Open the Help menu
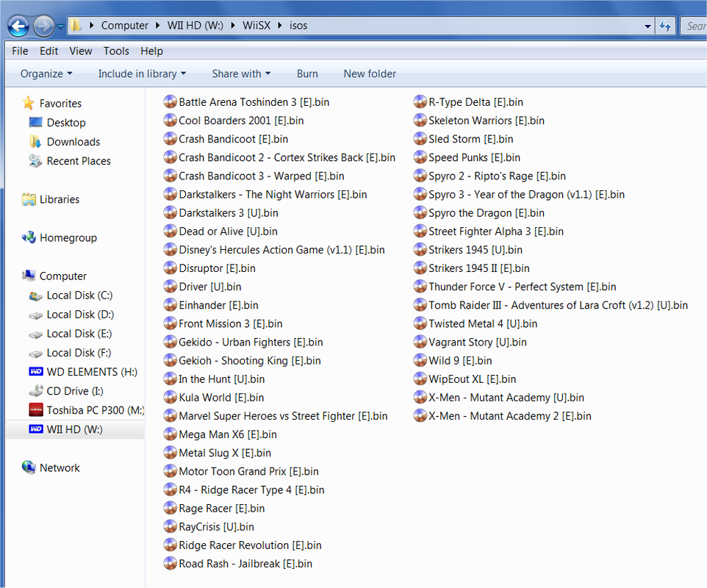 (x=151, y=51)
